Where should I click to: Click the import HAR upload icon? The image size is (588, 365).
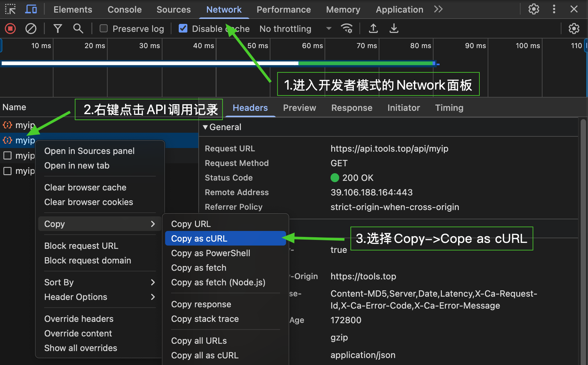(373, 29)
